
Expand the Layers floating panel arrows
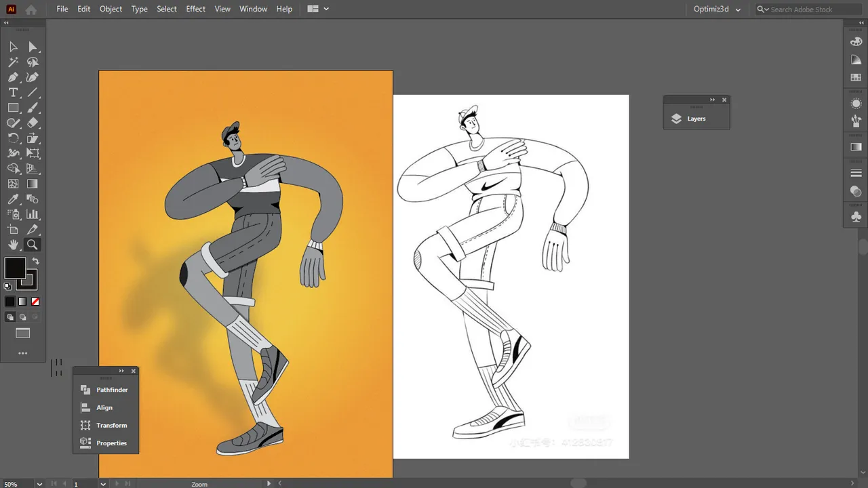coord(712,100)
